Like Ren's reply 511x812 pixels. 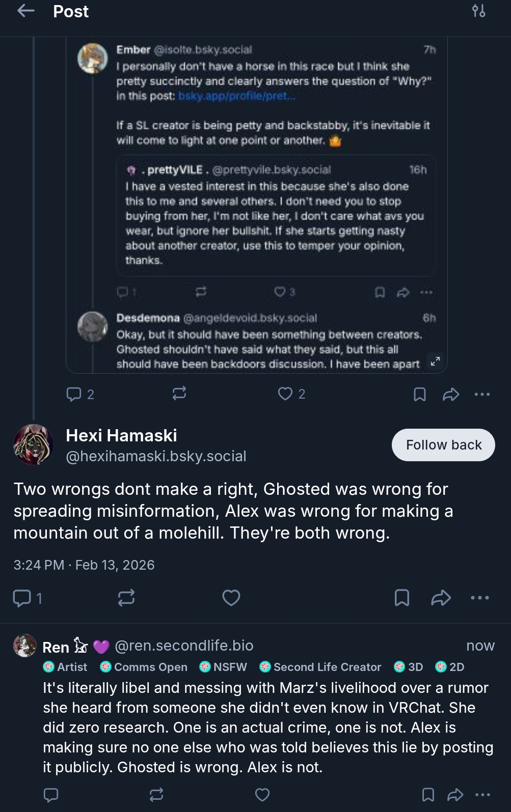pos(262,795)
